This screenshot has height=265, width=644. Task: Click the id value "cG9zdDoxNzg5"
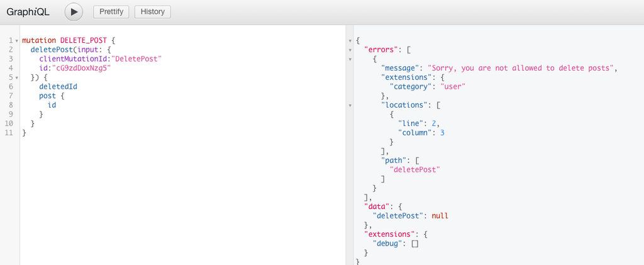81,68
